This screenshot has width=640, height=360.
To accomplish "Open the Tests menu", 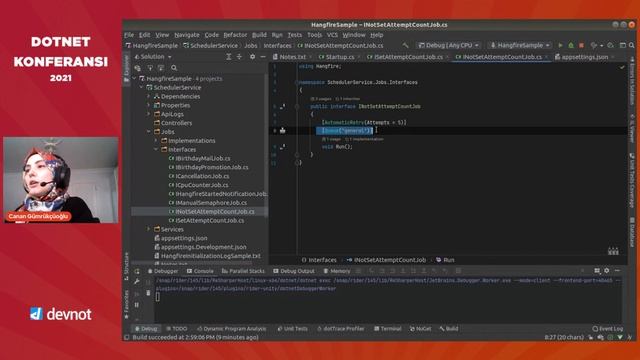I will 295,35.
